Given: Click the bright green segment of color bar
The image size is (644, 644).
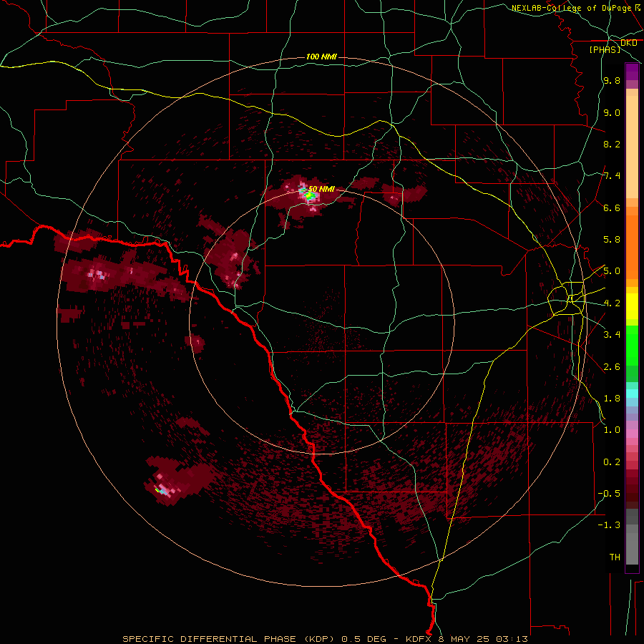Looking at the screenshot, I should (632, 345).
